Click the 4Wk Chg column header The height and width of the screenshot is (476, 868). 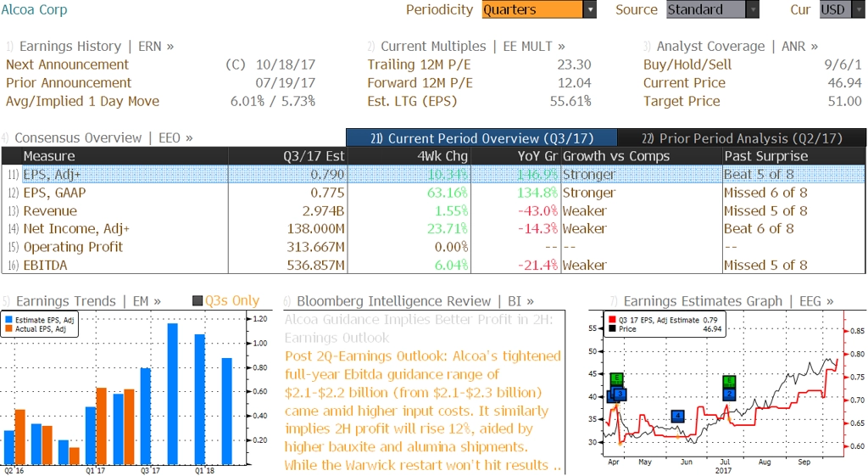click(x=409, y=156)
